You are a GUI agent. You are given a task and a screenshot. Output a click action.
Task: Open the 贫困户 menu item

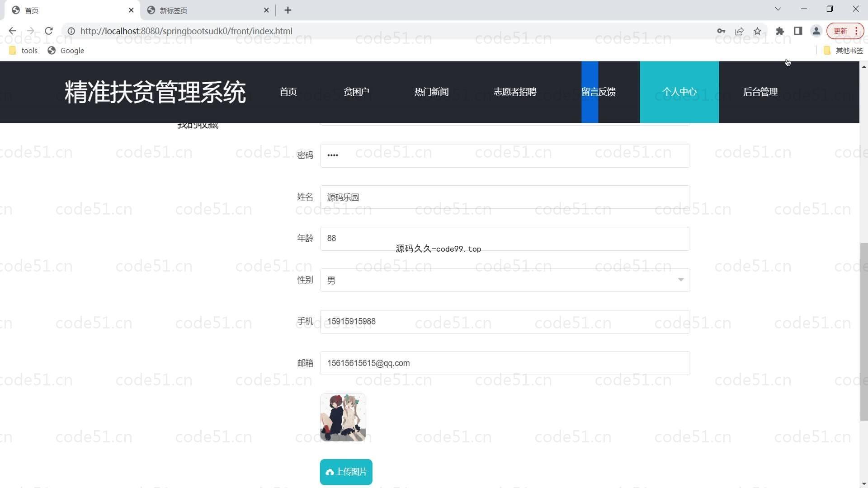coord(356,92)
